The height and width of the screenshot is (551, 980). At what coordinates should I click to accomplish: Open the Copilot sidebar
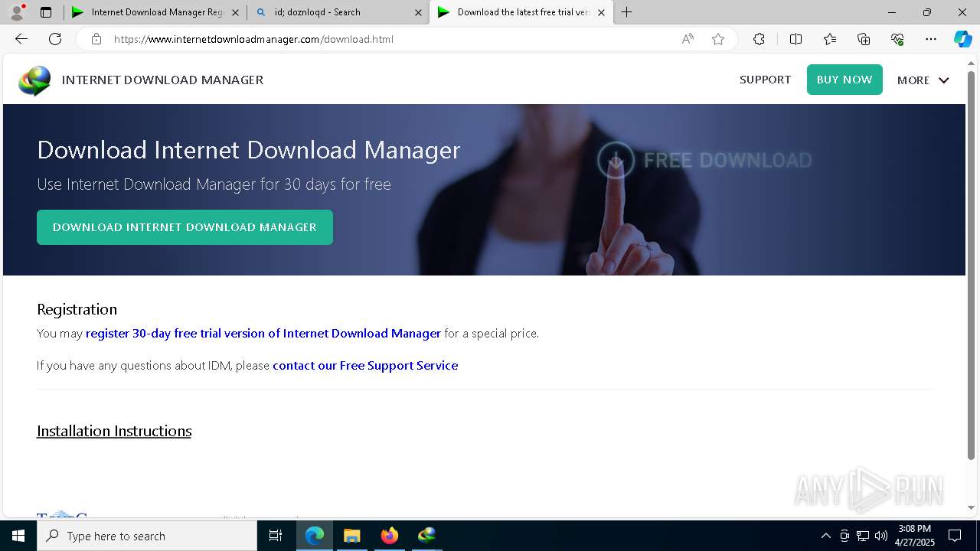[962, 39]
